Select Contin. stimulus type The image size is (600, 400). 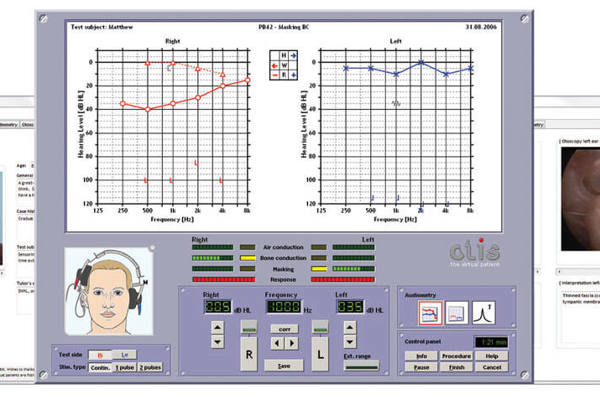tap(100, 367)
